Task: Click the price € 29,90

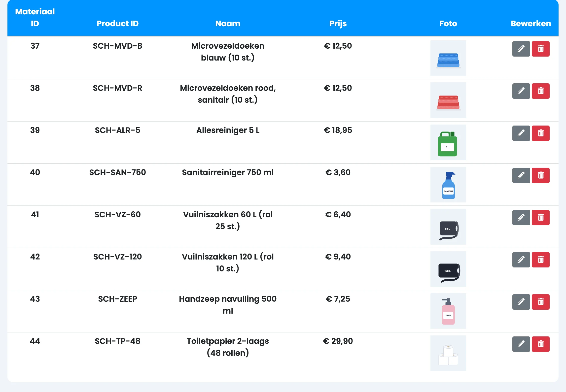Action: pyautogui.click(x=338, y=341)
